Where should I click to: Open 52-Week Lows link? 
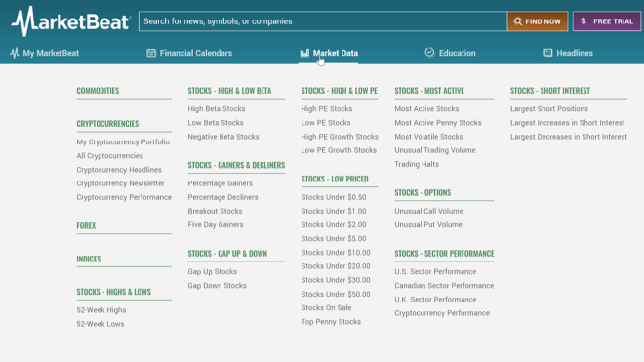101,324
